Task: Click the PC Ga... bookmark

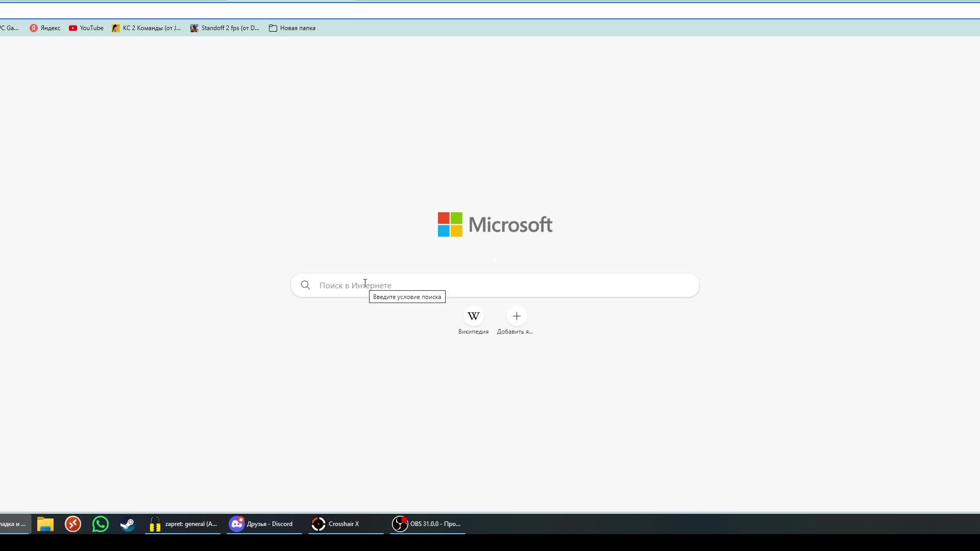Action: click(x=9, y=28)
